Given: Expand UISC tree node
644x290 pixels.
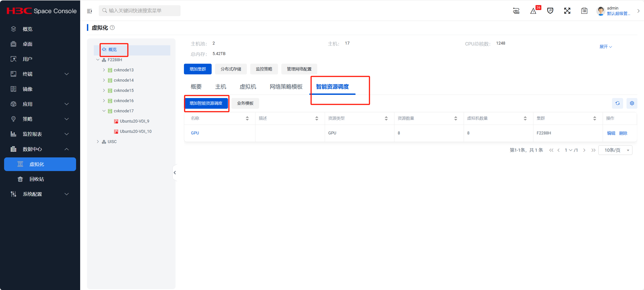Looking at the screenshot, I should 98,142.
